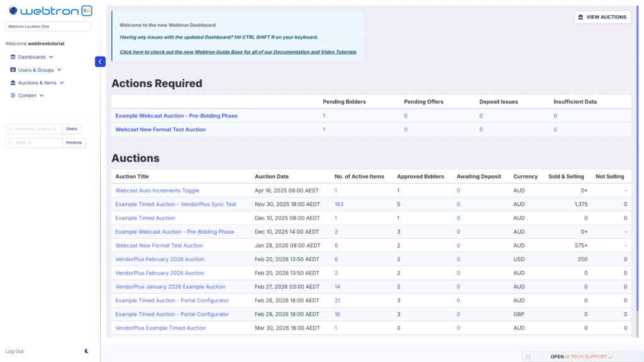Screen dimensions: 644x362
Task: Click the drag-handle icon on AI support bar
Action: (x=528, y=357)
